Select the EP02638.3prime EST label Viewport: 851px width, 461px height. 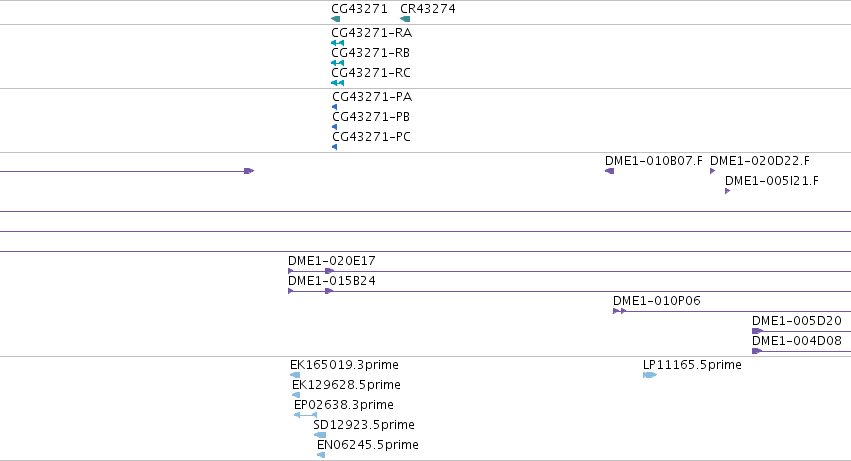pyautogui.click(x=344, y=405)
